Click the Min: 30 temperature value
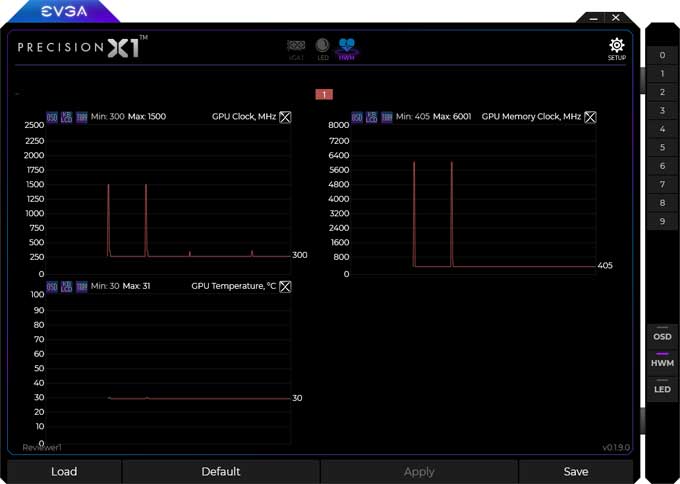Image resolution: width=680 pixels, height=484 pixels. pyautogui.click(x=105, y=286)
